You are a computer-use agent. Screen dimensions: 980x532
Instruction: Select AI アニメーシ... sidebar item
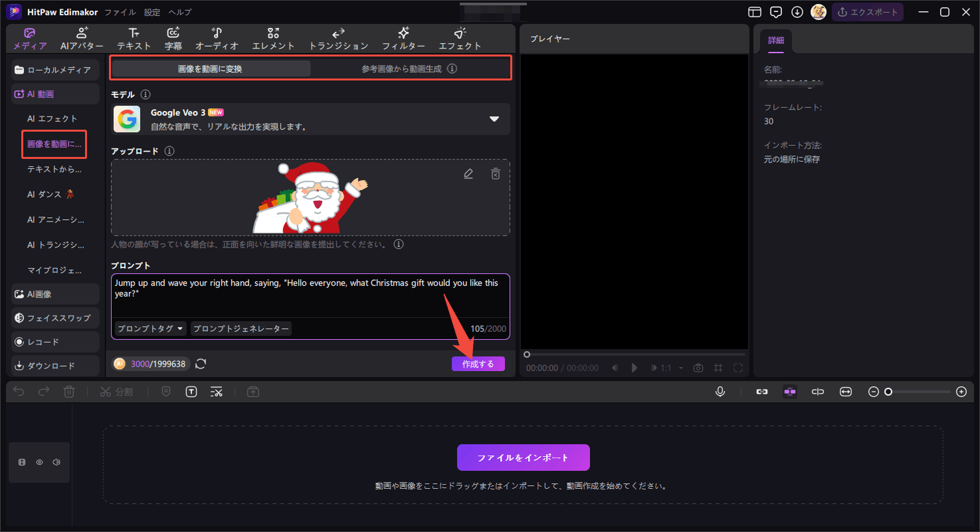pyautogui.click(x=56, y=220)
